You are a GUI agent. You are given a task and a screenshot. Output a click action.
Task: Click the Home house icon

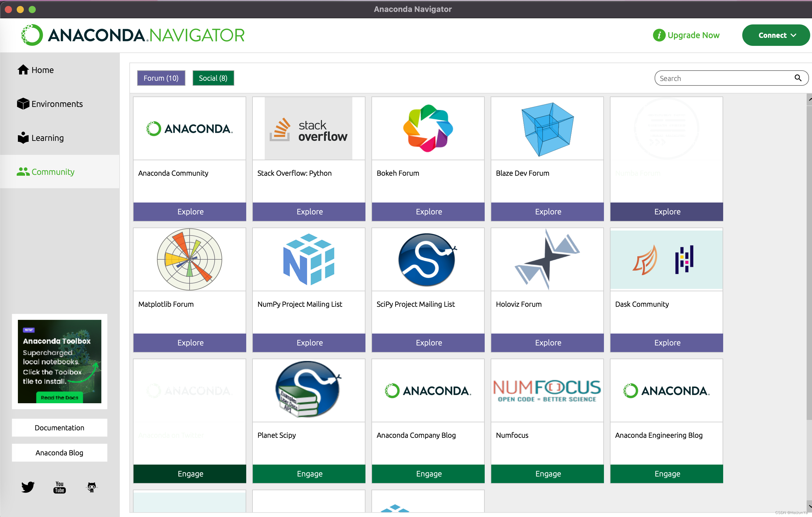click(23, 70)
